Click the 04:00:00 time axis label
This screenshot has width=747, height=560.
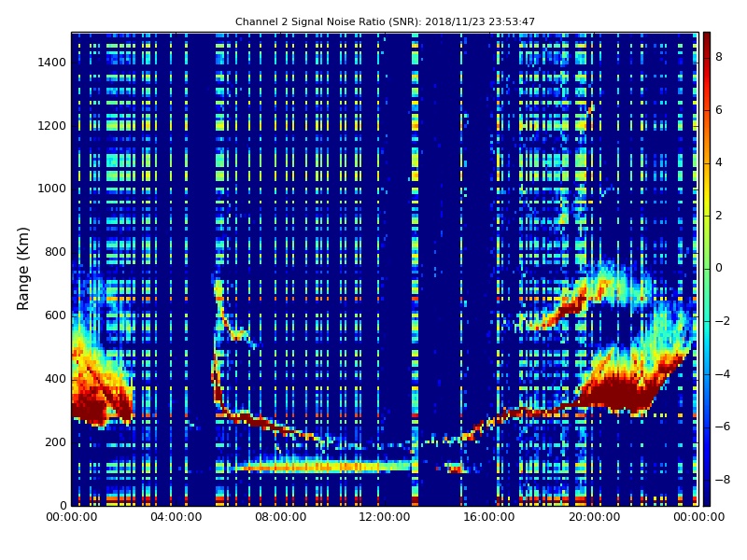pyautogui.click(x=176, y=517)
